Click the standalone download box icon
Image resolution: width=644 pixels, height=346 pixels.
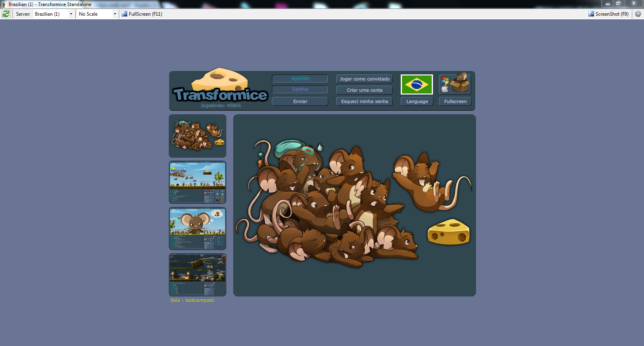click(455, 84)
